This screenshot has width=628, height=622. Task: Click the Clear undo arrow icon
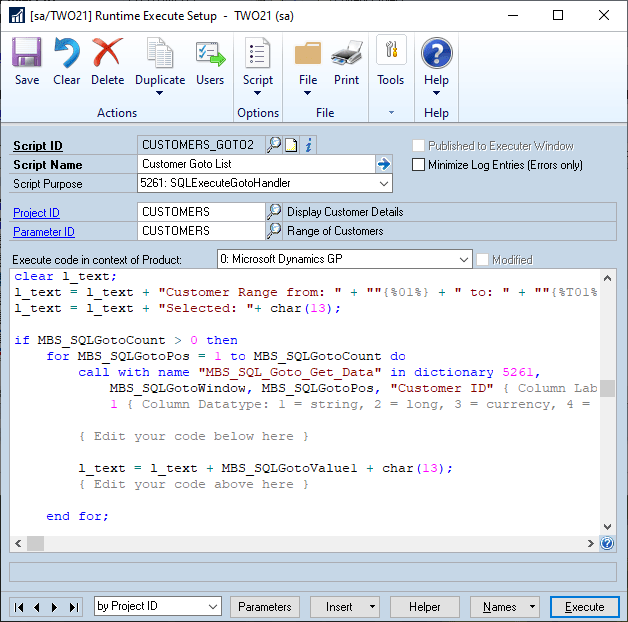point(66,52)
